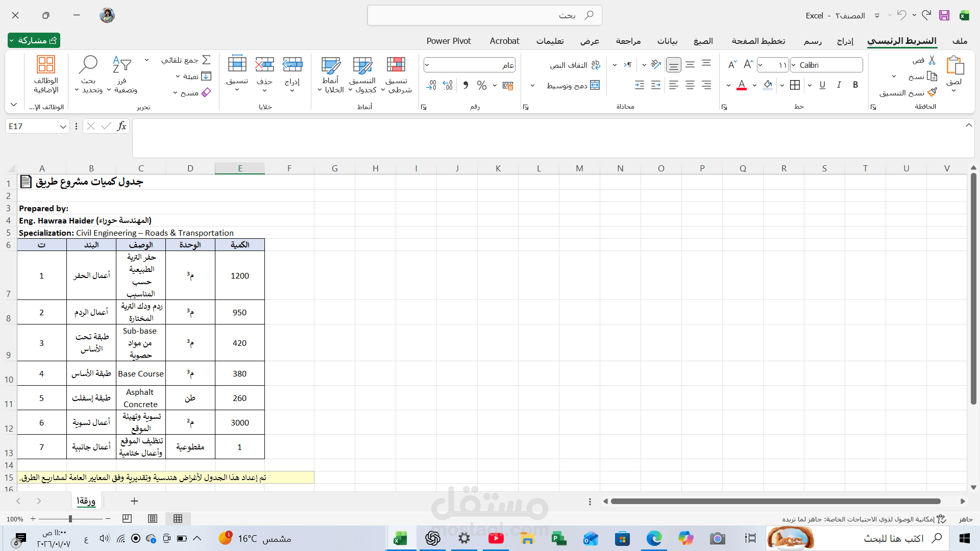
Task: Click the Format Painter brush icon
Action: (x=932, y=92)
